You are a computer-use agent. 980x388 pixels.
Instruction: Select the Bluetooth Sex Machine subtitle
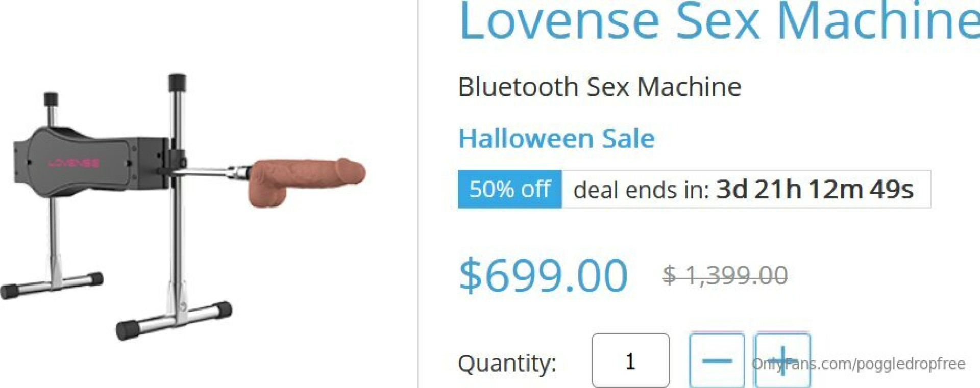(600, 87)
